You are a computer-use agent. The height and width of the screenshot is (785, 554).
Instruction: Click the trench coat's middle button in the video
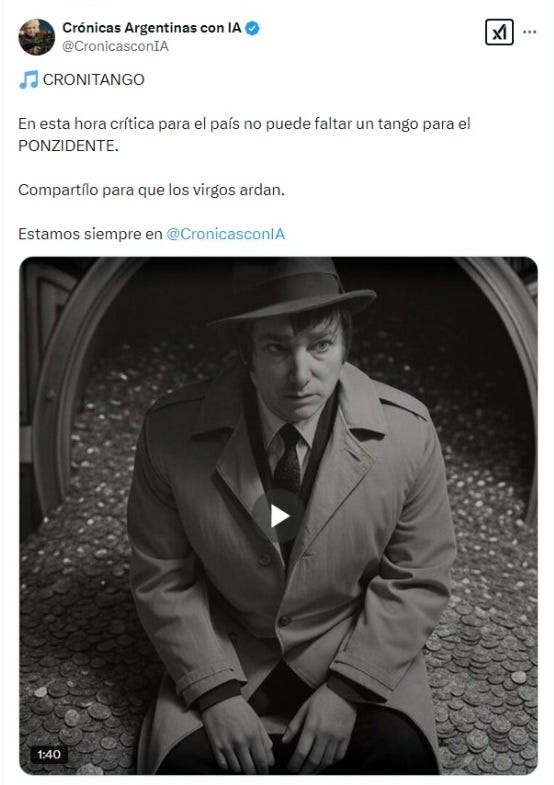[284, 621]
